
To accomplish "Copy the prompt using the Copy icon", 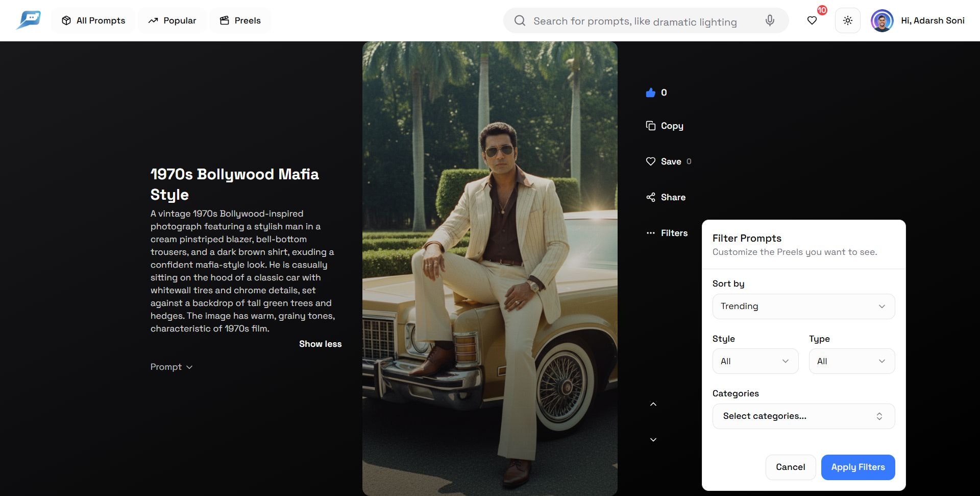I will pyautogui.click(x=650, y=126).
